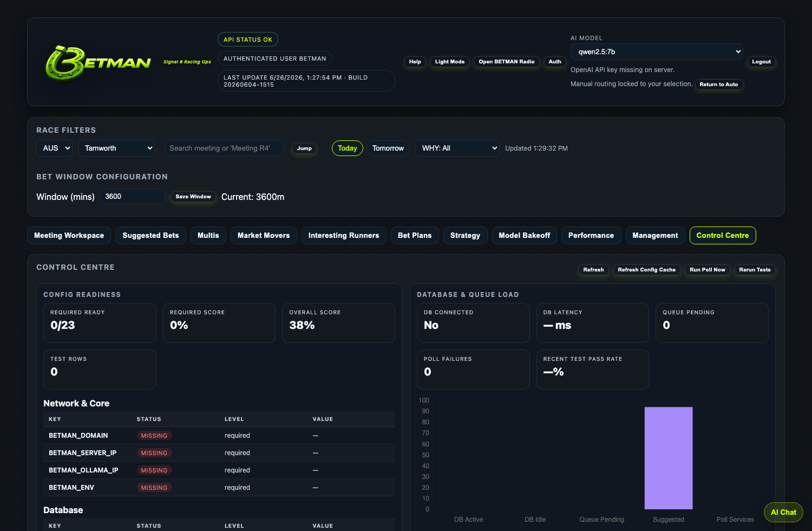Image resolution: width=812 pixels, height=531 pixels.
Task: Open BETMAN Radio
Action: (x=507, y=62)
